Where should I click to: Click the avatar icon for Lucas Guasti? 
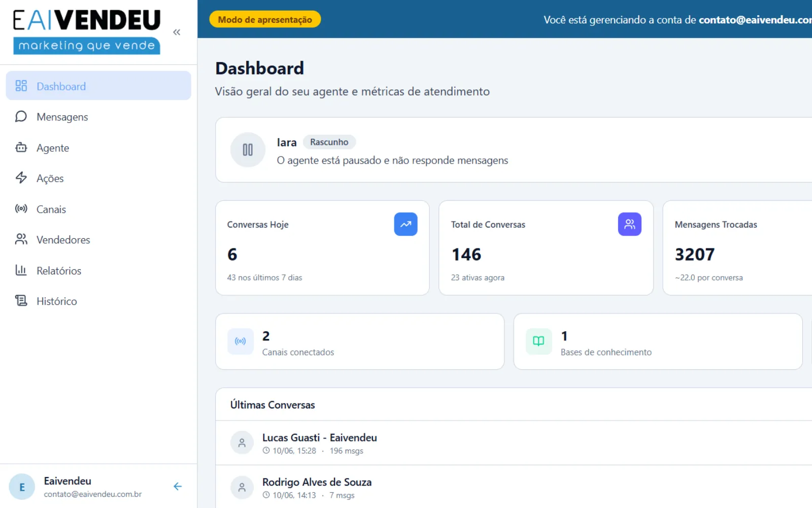pyautogui.click(x=242, y=443)
